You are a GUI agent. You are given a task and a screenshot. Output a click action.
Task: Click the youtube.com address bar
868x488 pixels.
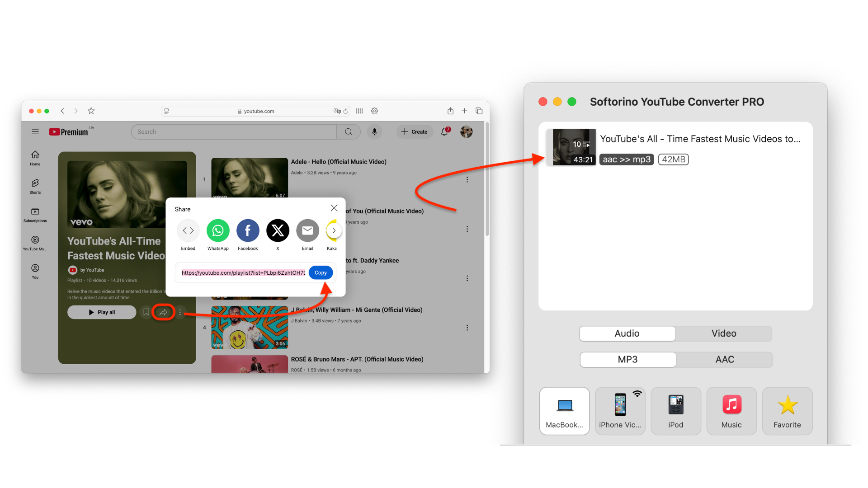coord(255,111)
